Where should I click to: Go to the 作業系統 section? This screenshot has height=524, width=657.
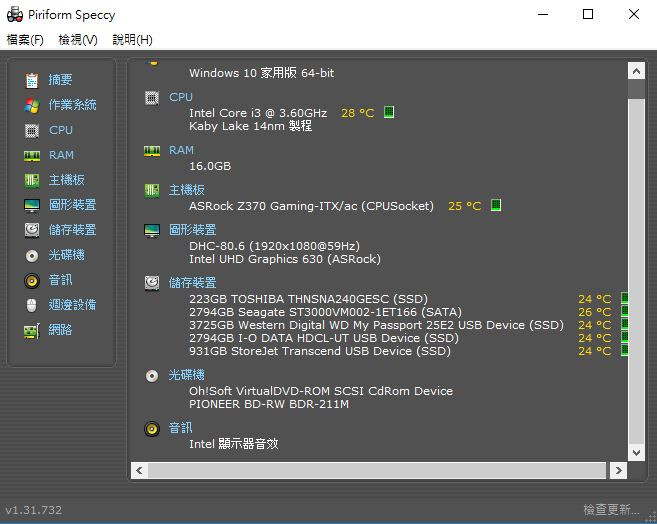[x=72, y=105]
